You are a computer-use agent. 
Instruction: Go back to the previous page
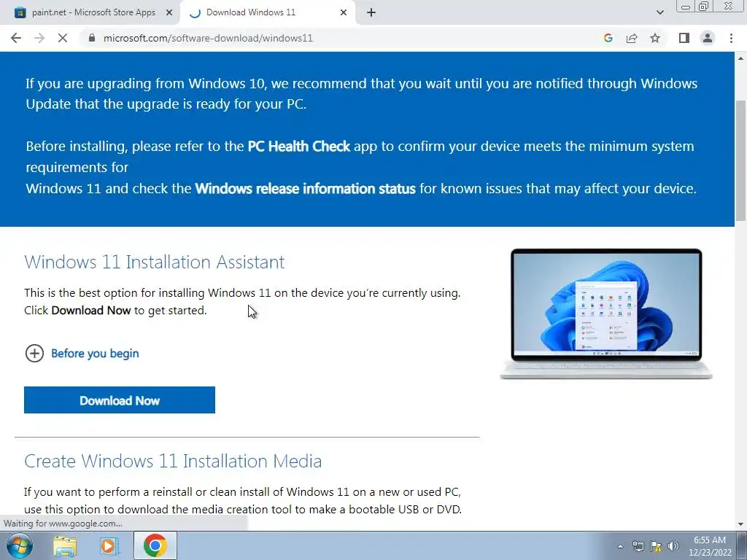click(16, 38)
